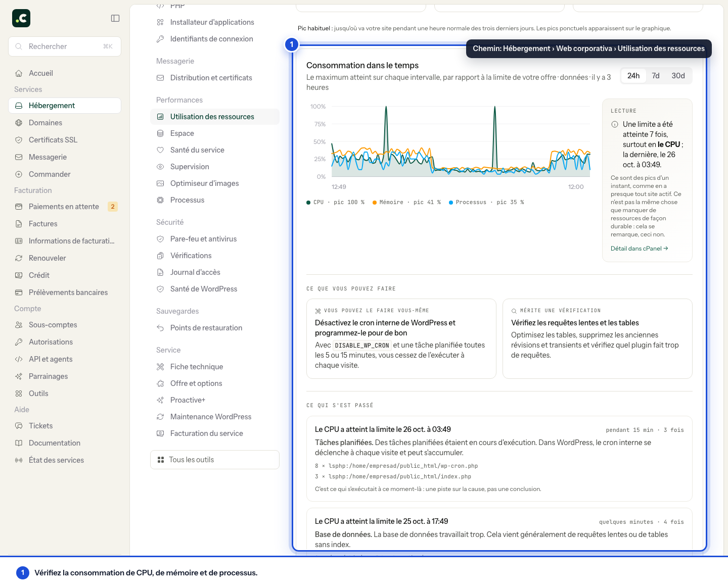
Task: Open Identifiants de connexion
Action: pyautogui.click(x=215, y=39)
